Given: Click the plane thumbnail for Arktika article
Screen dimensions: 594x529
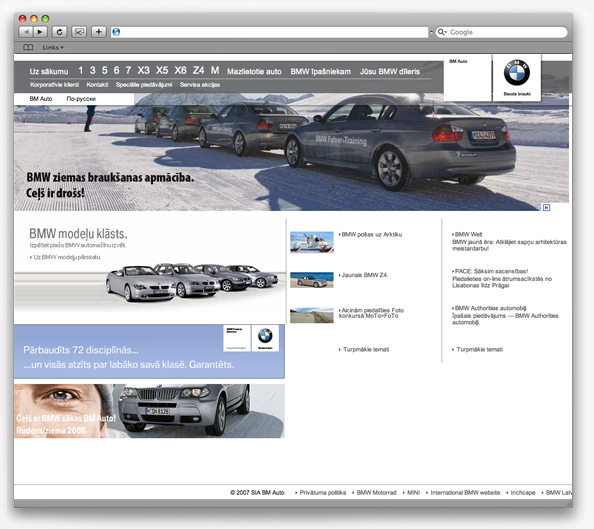Looking at the screenshot, I should [x=312, y=242].
